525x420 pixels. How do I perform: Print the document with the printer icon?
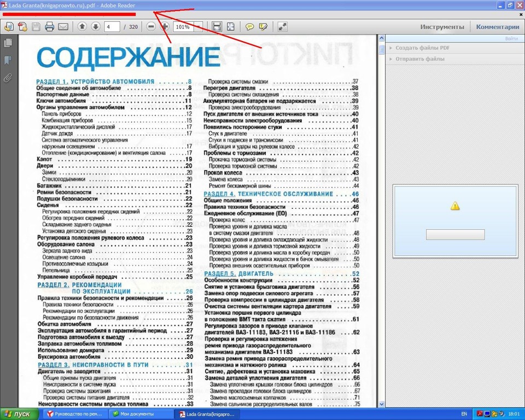coord(50,26)
